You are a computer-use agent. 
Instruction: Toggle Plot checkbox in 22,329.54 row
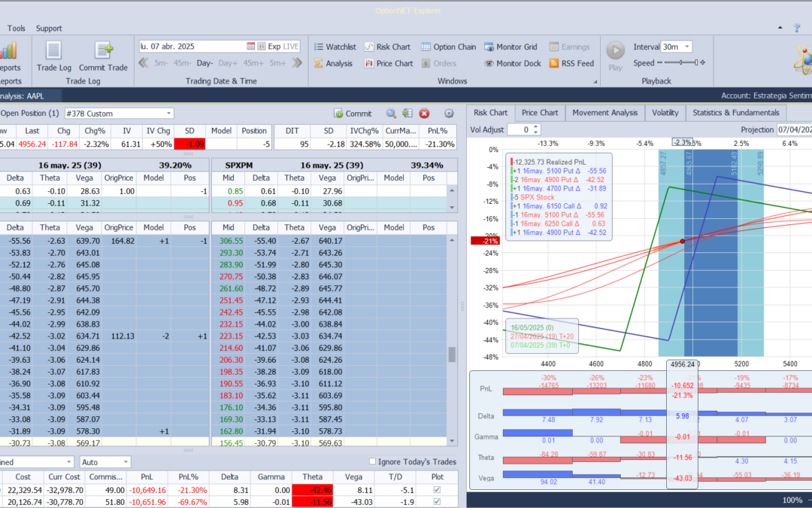pos(437,490)
